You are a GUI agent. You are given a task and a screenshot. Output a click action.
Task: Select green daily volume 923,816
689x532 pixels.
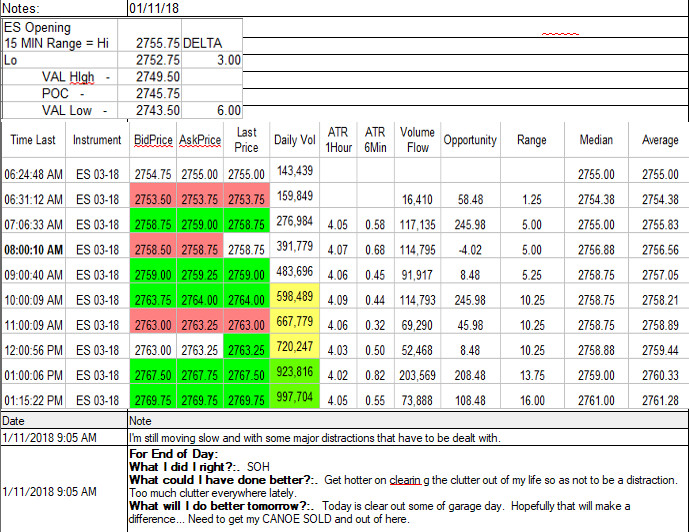point(294,371)
